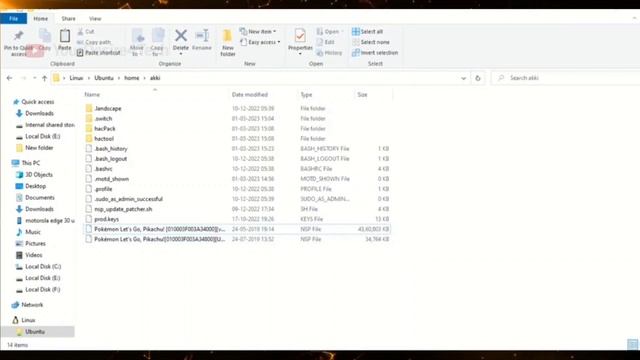Sort by Size column header

(362, 95)
